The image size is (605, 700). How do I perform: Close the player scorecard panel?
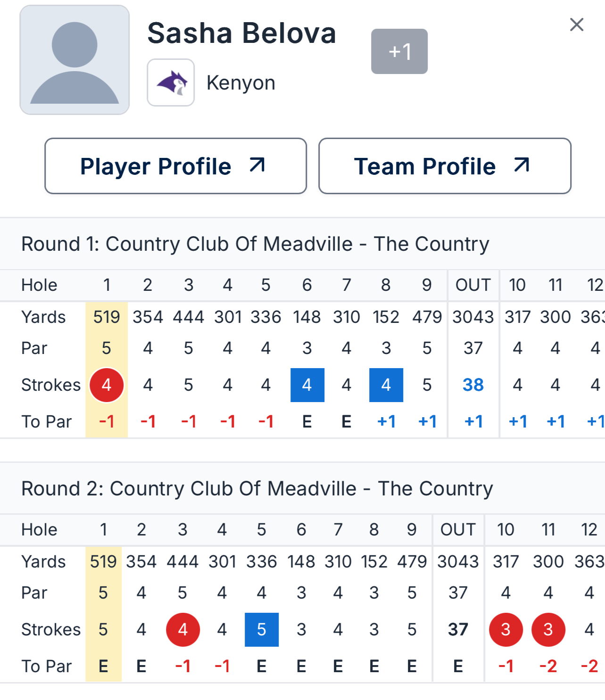(576, 25)
